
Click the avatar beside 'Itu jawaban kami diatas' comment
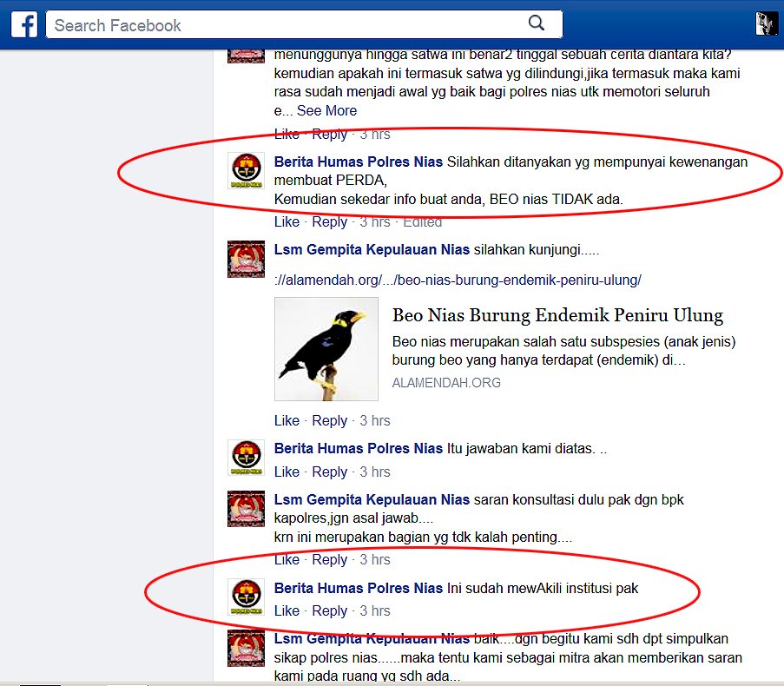pos(247,455)
